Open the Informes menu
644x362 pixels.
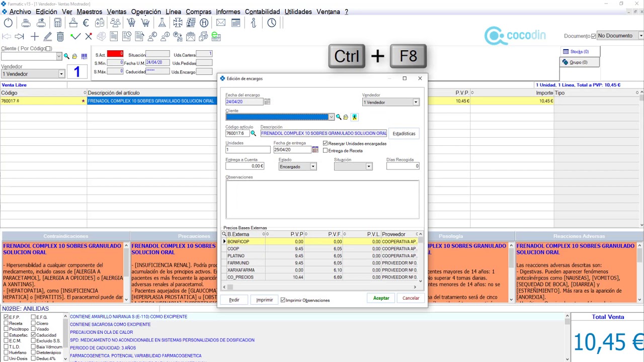pos(228,12)
